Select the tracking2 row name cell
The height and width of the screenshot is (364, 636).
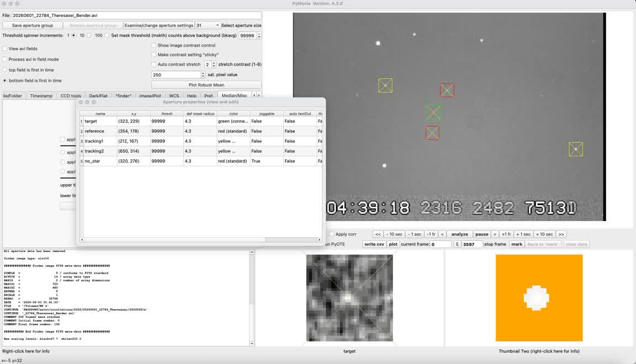pyautogui.click(x=100, y=151)
